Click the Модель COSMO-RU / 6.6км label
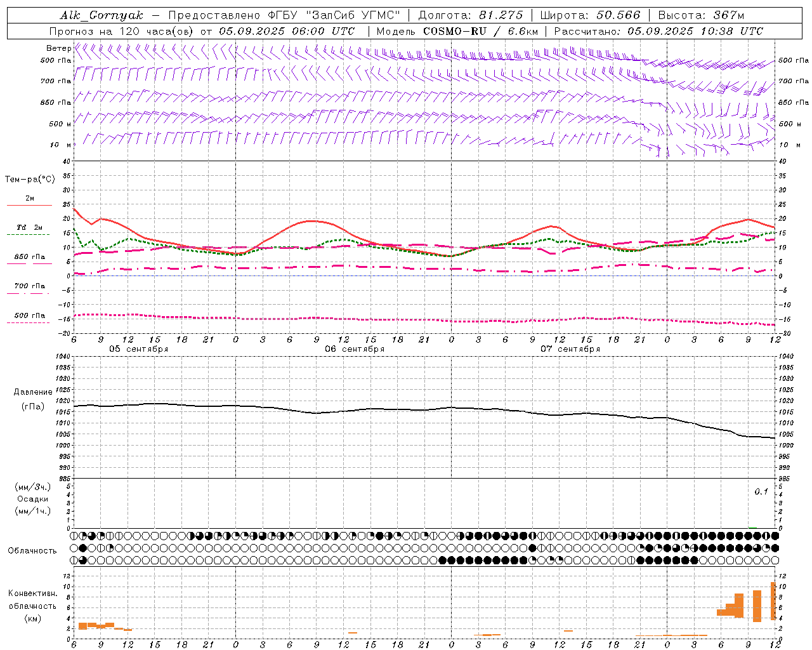The image size is (812, 650). point(457,31)
